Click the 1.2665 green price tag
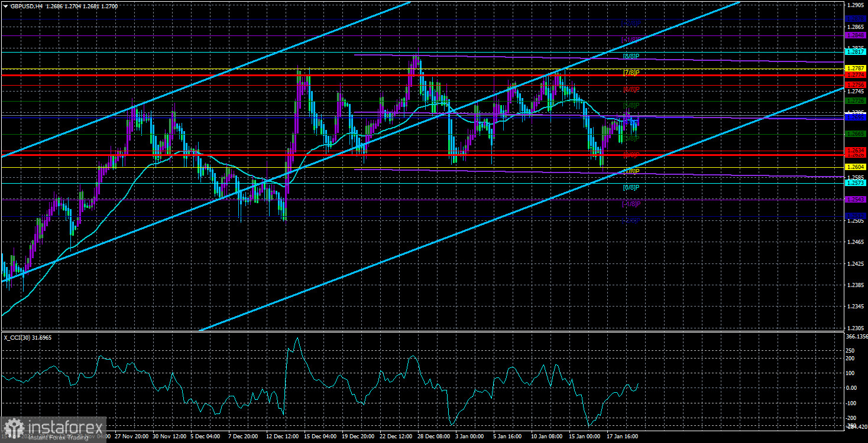868x443 pixels. click(x=856, y=134)
